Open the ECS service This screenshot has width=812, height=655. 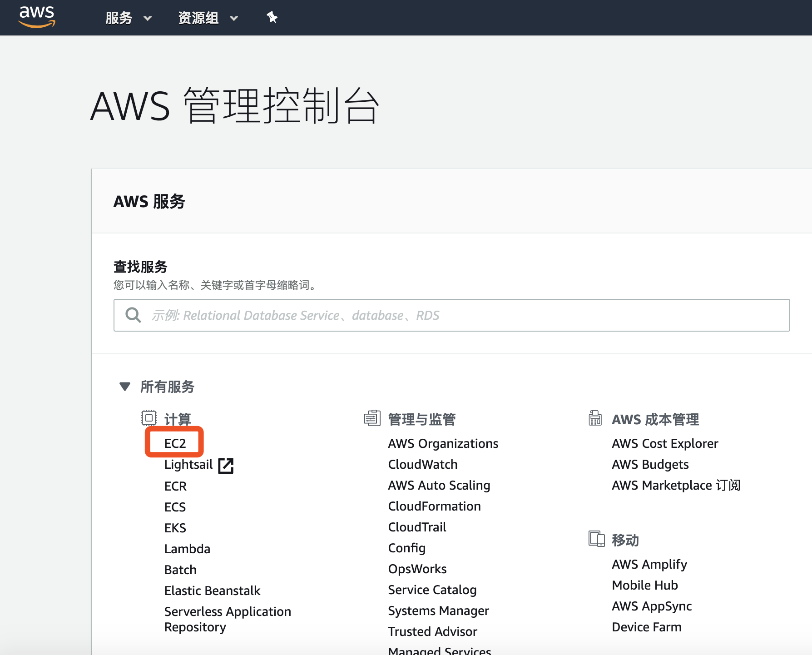[175, 507]
